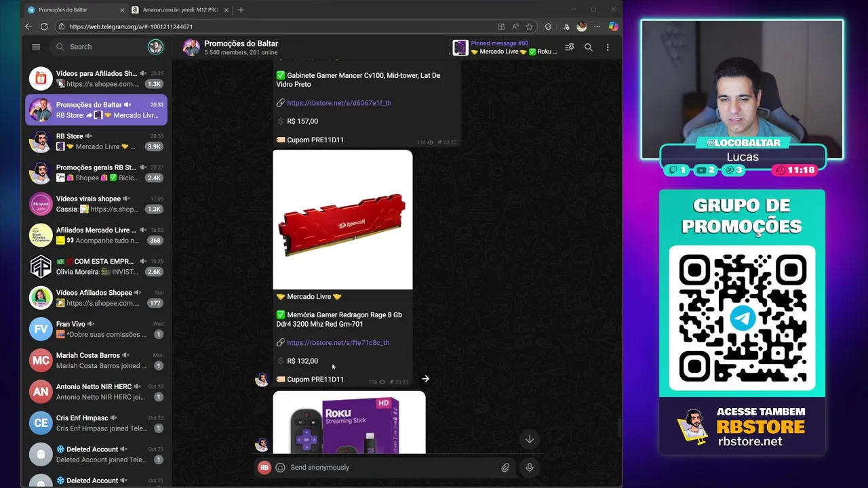868x488 pixels.
Task: Show all pinned messages list icon
Action: click(570, 47)
